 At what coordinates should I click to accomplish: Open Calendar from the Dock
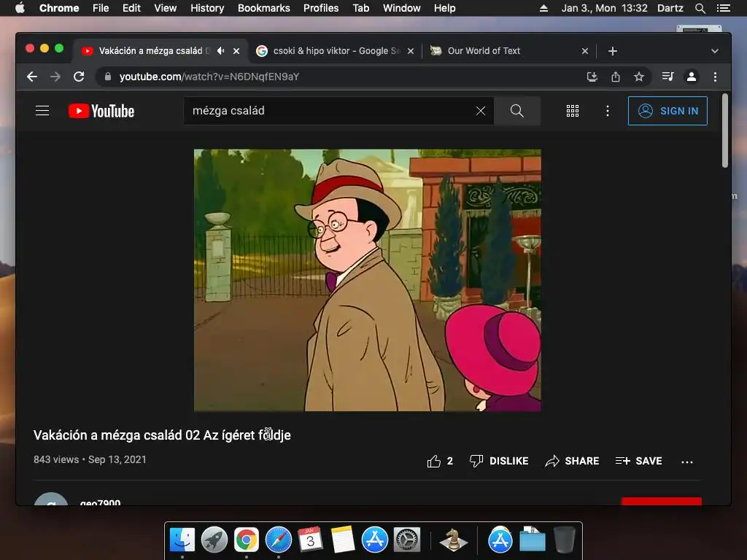coord(310,540)
